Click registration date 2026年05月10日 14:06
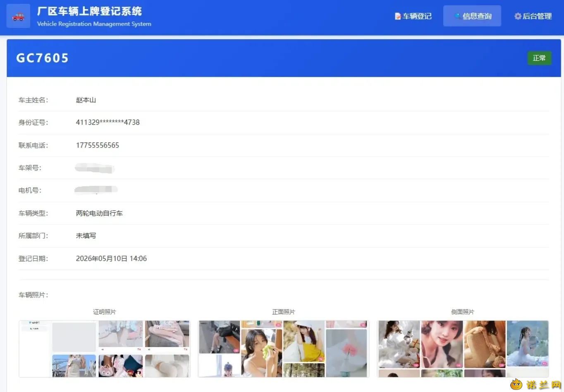The width and height of the screenshot is (564, 392). [x=111, y=259]
